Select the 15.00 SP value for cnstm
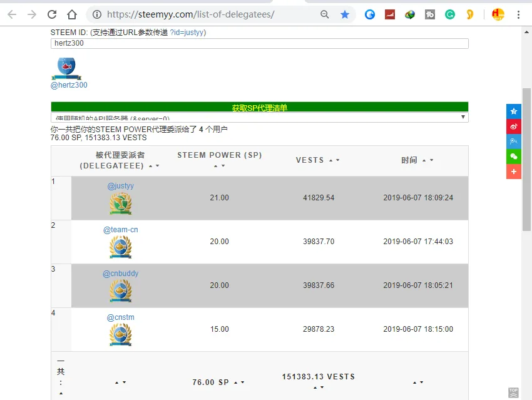The width and height of the screenshot is (532, 400). (x=220, y=329)
